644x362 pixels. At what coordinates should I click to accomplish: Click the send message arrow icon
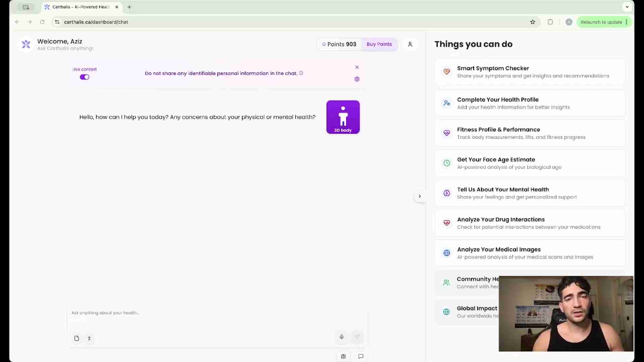[x=357, y=337]
